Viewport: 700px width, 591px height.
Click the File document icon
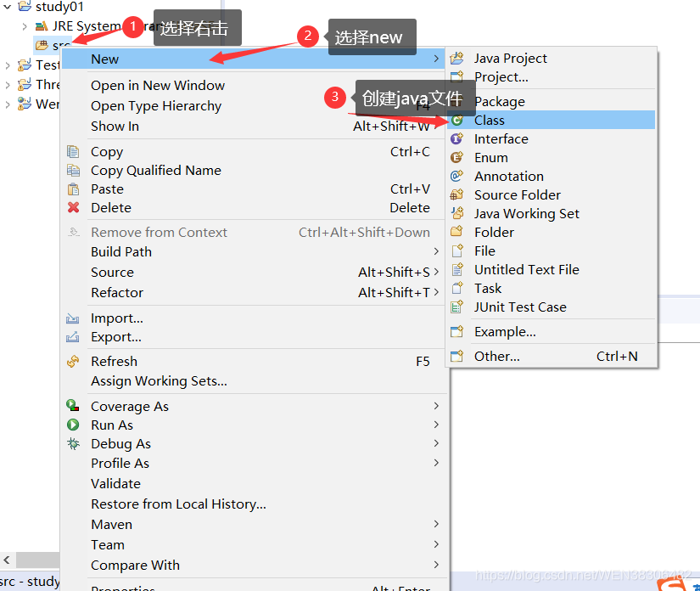click(456, 250)
